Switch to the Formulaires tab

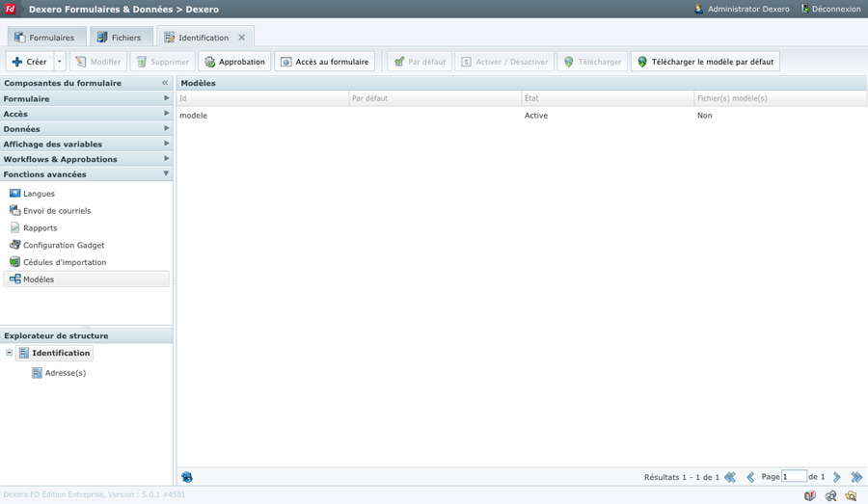pyautogui.click(x=45, y=38)
